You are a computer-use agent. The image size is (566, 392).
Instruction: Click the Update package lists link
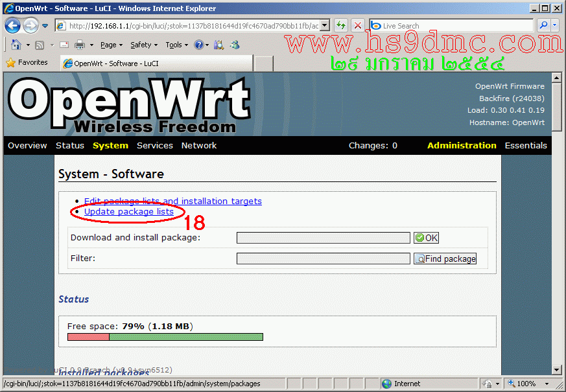coord(129,212)
